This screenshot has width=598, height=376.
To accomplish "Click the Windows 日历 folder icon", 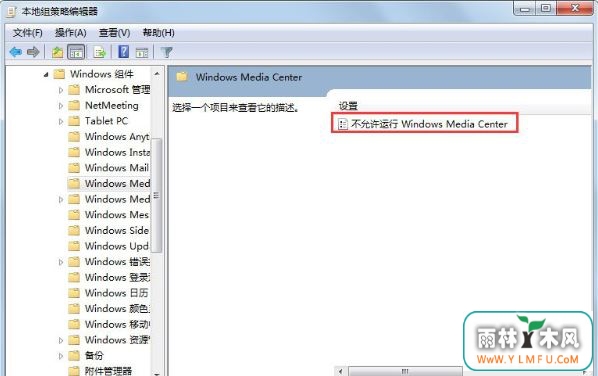I will pyautogui.click(x=74, y=293).
